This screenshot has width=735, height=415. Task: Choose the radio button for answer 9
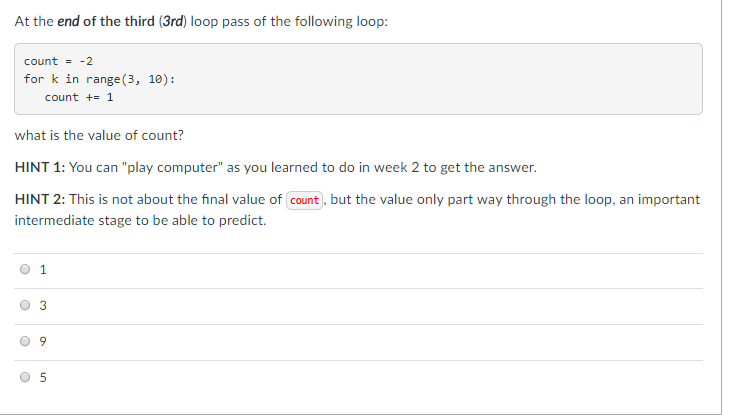tap(25, 341)
